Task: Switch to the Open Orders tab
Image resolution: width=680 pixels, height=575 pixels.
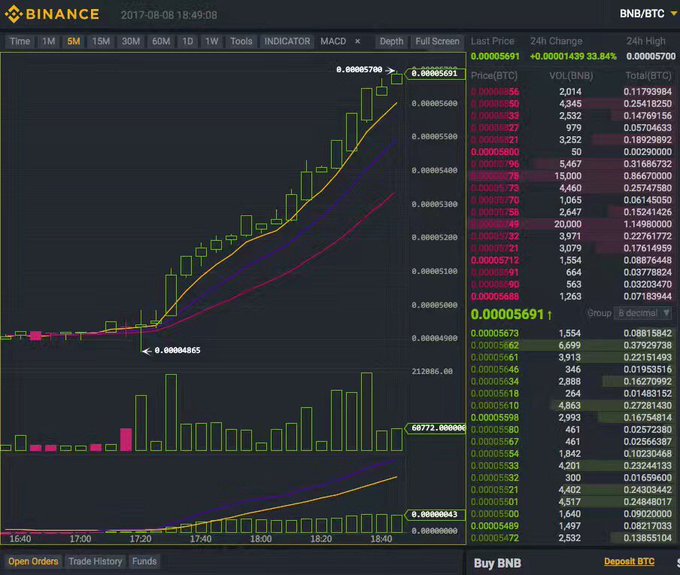Action: 33,561
